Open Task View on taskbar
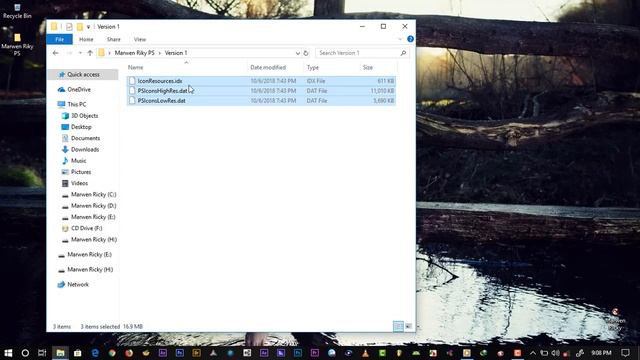640x360 pixels. [x=42, y=353]
